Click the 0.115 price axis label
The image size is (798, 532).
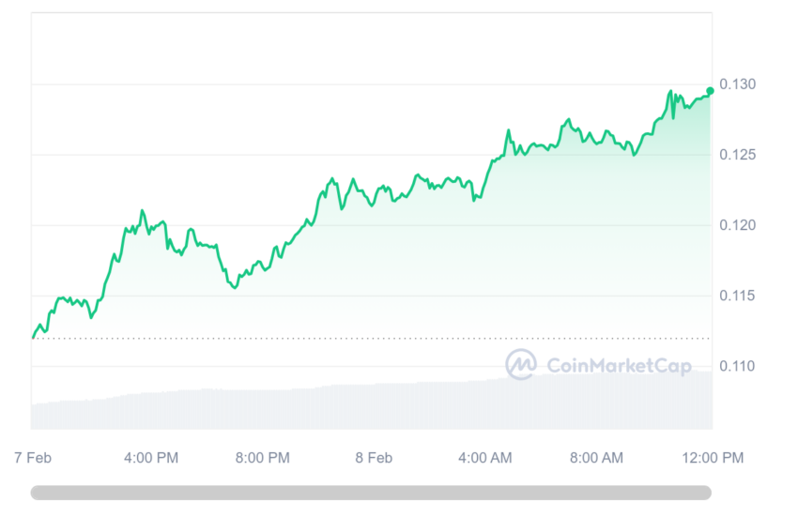pos(737,296)
